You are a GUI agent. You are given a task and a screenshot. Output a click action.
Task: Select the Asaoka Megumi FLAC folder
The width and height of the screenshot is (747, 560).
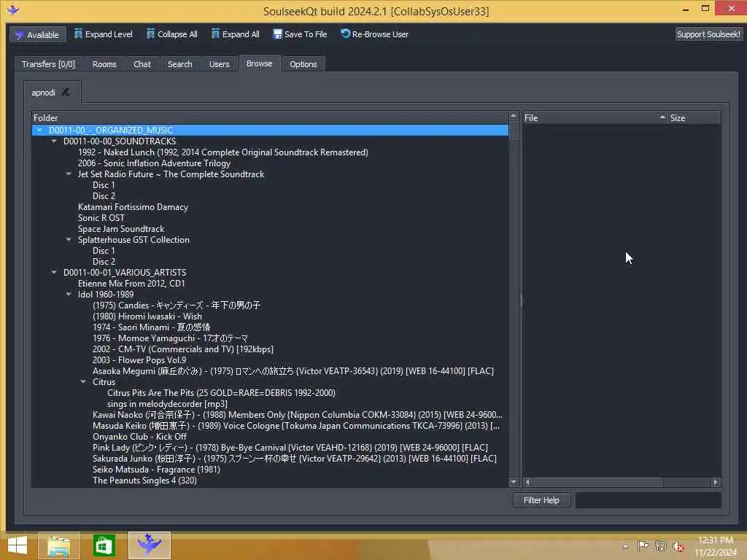[293, 371]
